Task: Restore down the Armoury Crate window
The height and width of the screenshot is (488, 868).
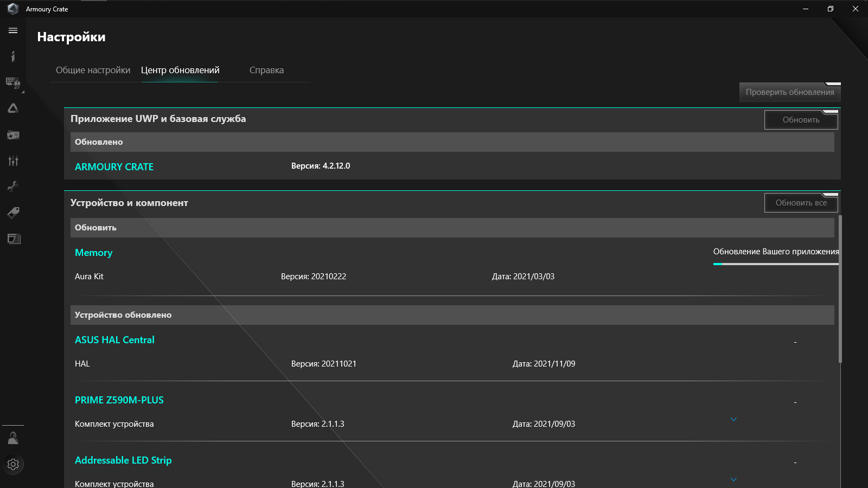Action: click(831, 9)
